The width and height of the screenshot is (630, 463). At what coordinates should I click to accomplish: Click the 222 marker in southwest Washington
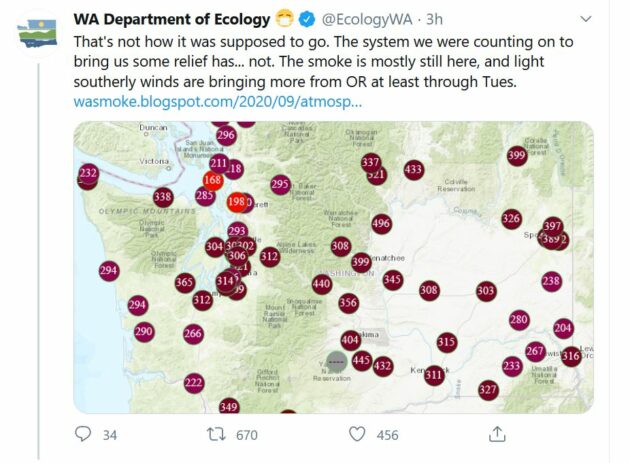coord(194,383)
